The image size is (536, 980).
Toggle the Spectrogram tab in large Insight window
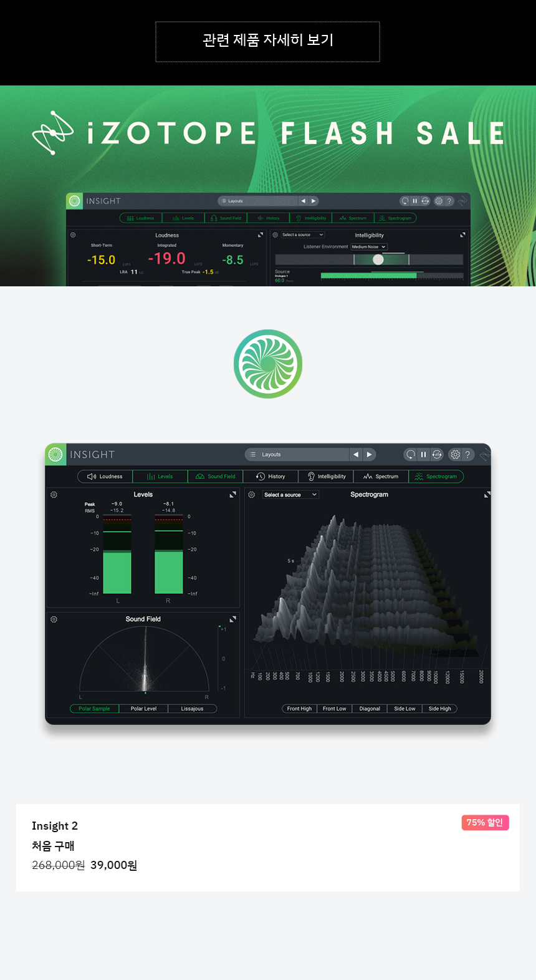point(436,476)
